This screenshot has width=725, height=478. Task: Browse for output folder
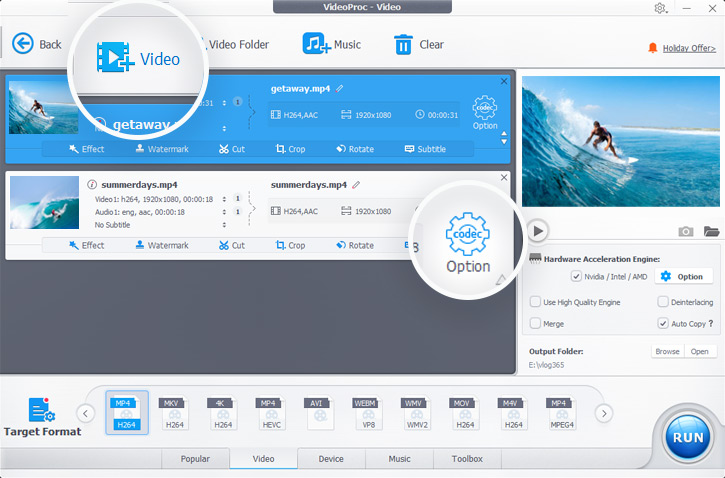(x=667, y=351)
